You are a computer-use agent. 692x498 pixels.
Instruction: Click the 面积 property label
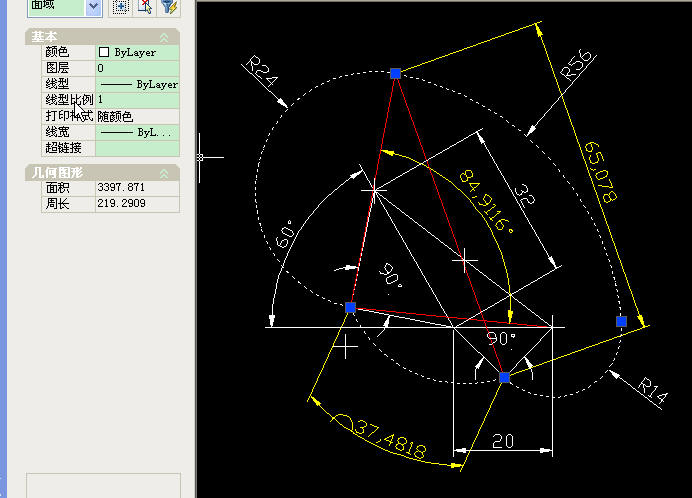tap(57, 188)
